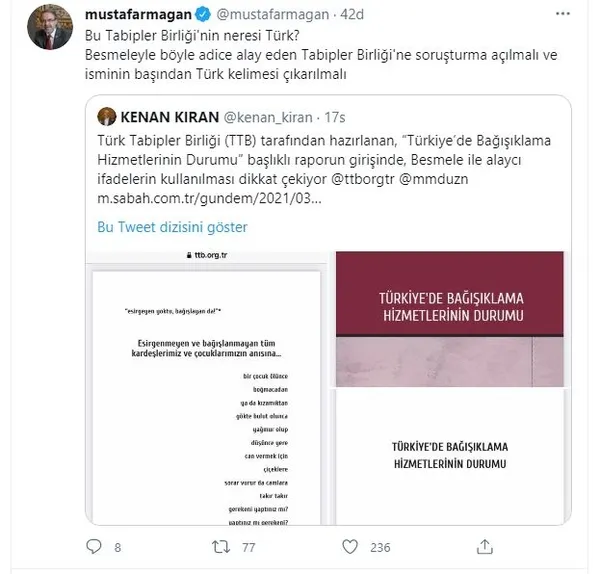Screen dimensions: 600x574
Task: Click the blue verified badge
Action: pos(203,15)
